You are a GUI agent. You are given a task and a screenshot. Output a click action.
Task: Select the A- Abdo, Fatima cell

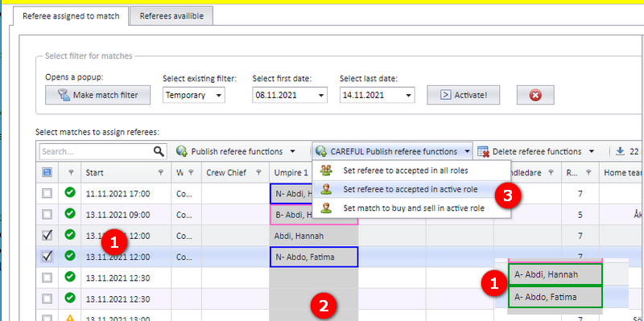(555, 297)
